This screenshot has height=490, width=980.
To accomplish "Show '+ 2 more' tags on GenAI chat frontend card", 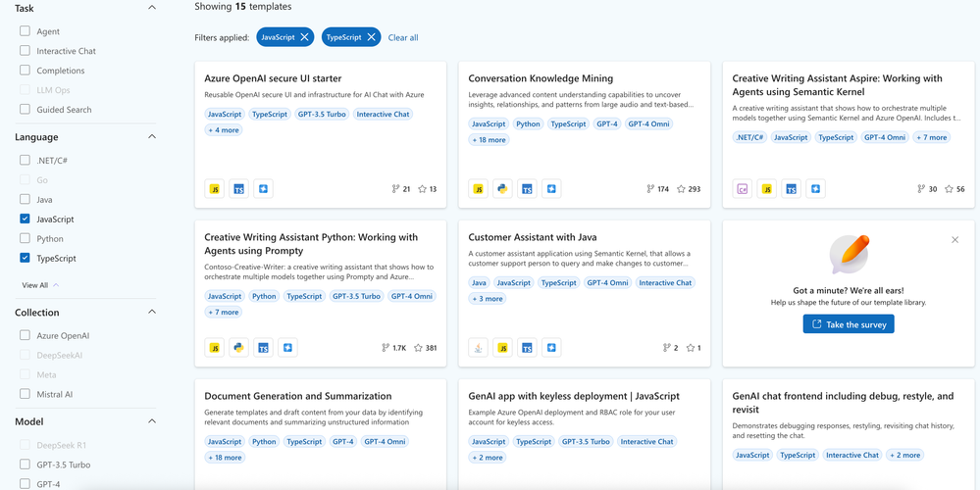I will point(905,455).
